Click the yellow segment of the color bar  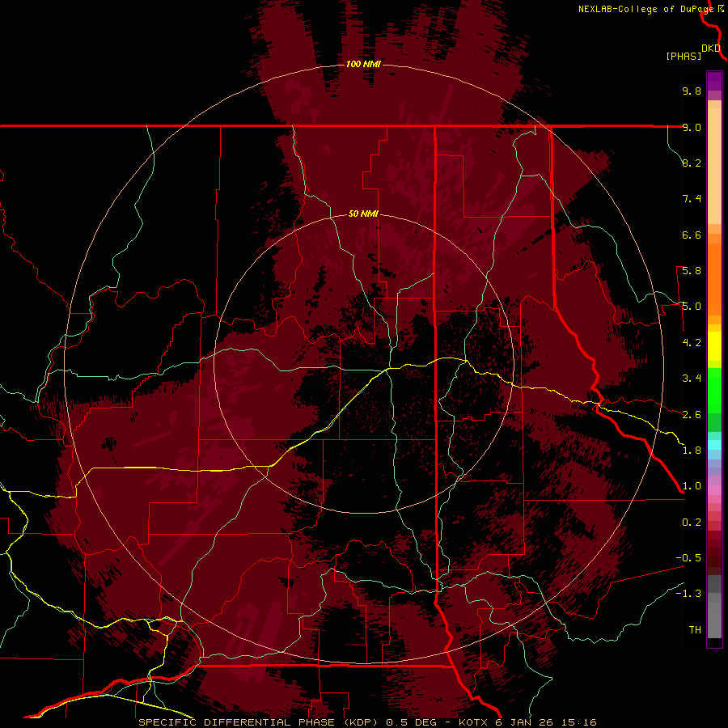click(x=714, y=346)
